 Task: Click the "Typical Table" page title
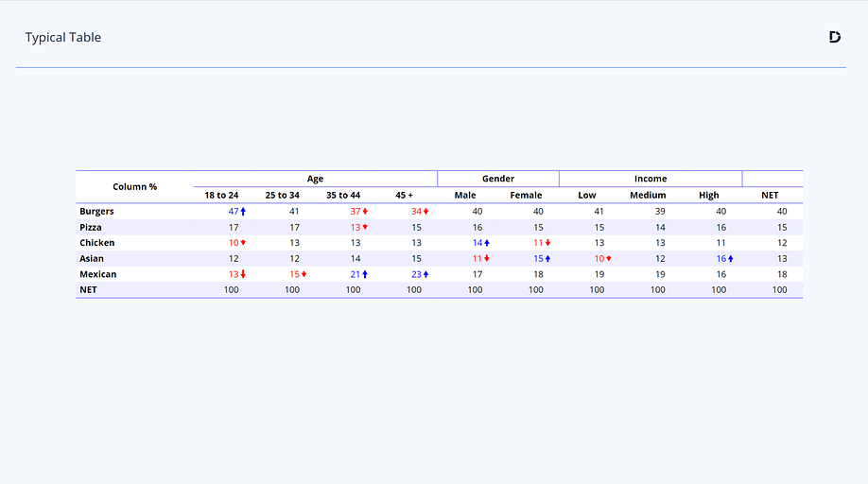[x=63, y=38]
